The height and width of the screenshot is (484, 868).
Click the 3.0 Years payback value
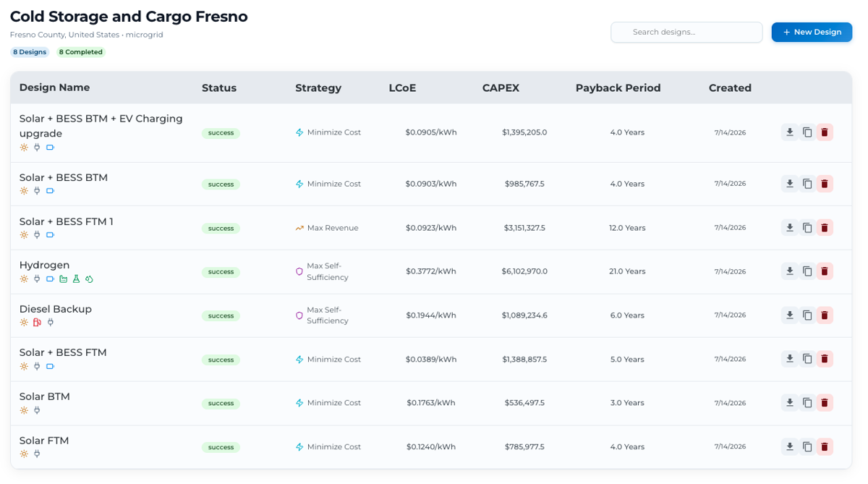pyautogui.click(x=626, y=403)
